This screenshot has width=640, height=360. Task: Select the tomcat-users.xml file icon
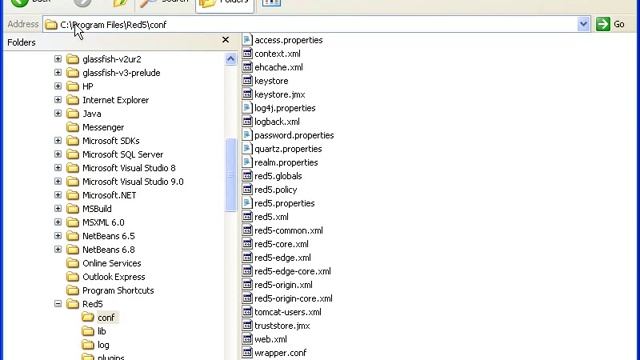coord(247,312)
